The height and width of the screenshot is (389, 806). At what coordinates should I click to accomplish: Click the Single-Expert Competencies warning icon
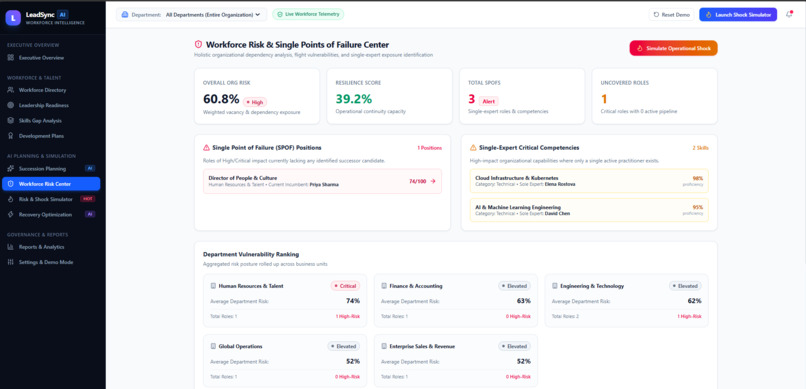(473, 148)
